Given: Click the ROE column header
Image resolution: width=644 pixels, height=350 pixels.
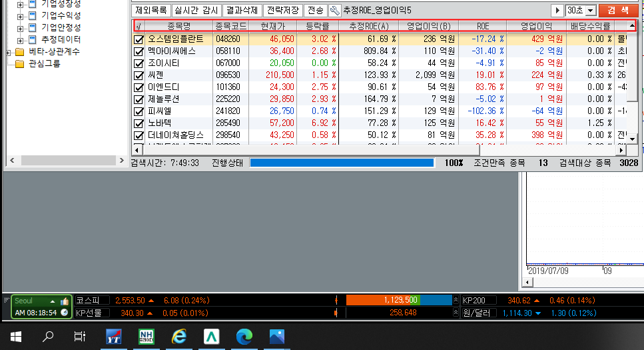Looking at the screenshot, I should click(x=482, y=25).
